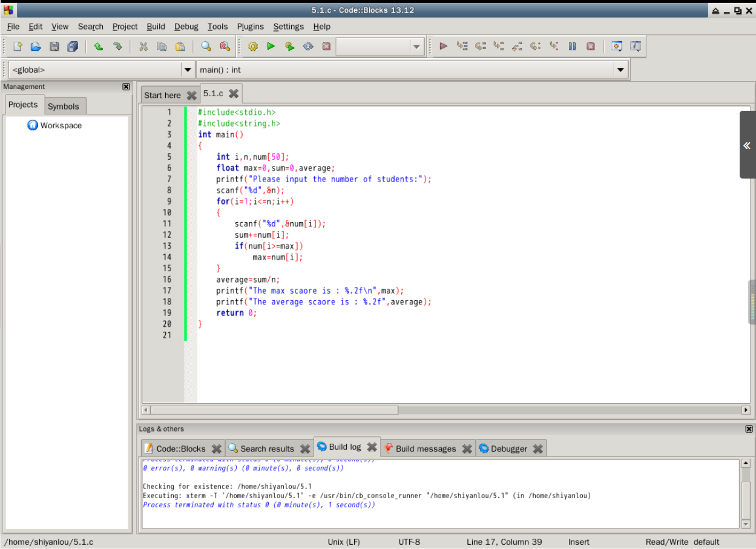Screen dimensions: 756x549
Task: Open build target dropdown
Action: click(416, 47)
